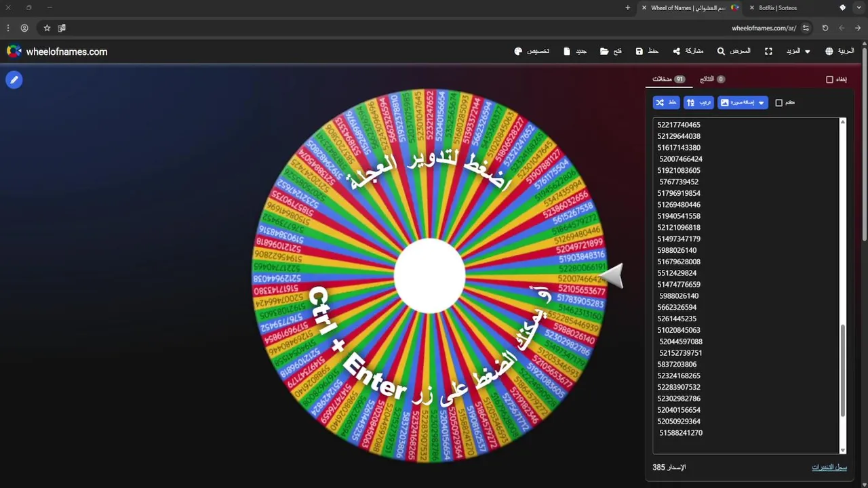Click entry 5512429824 in the list
The image size is (868, 488).
coord(677,273)
